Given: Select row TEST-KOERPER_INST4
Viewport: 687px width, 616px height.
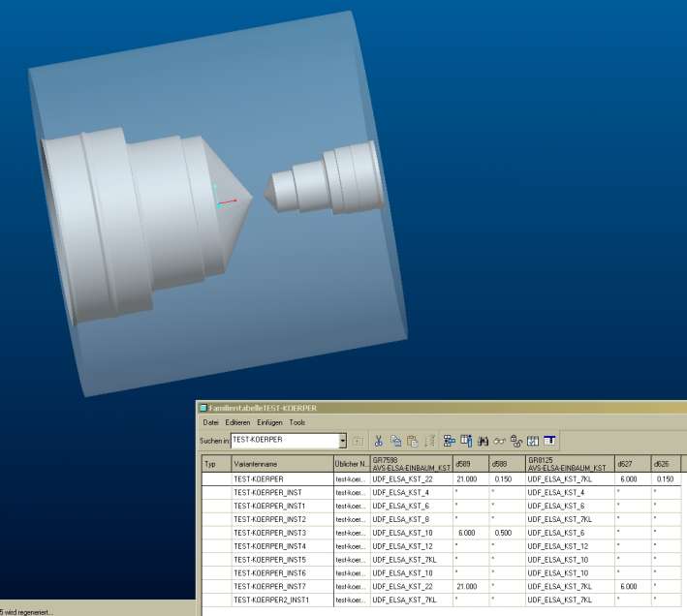Looking at the screenshot, I should 270,546.
